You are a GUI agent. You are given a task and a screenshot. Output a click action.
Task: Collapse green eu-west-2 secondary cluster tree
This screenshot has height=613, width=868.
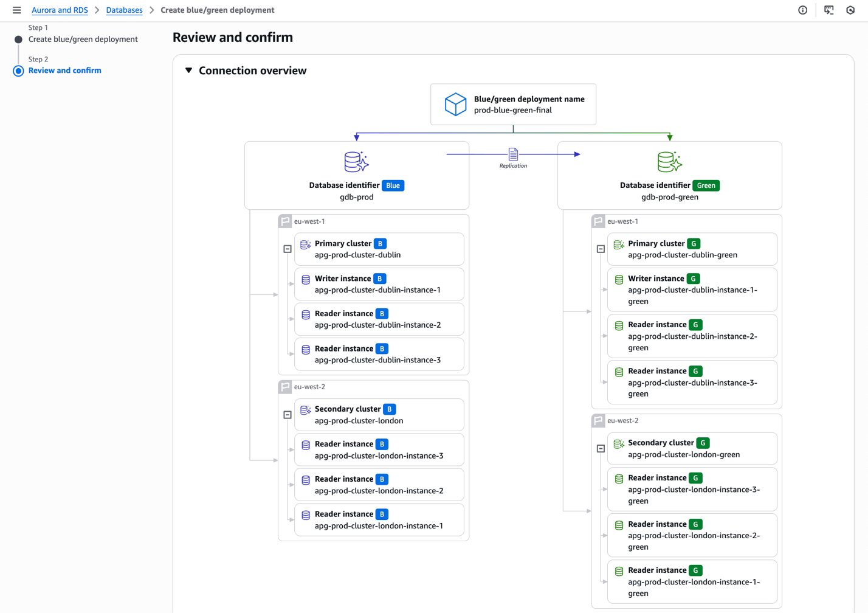[x=601, y=449]
